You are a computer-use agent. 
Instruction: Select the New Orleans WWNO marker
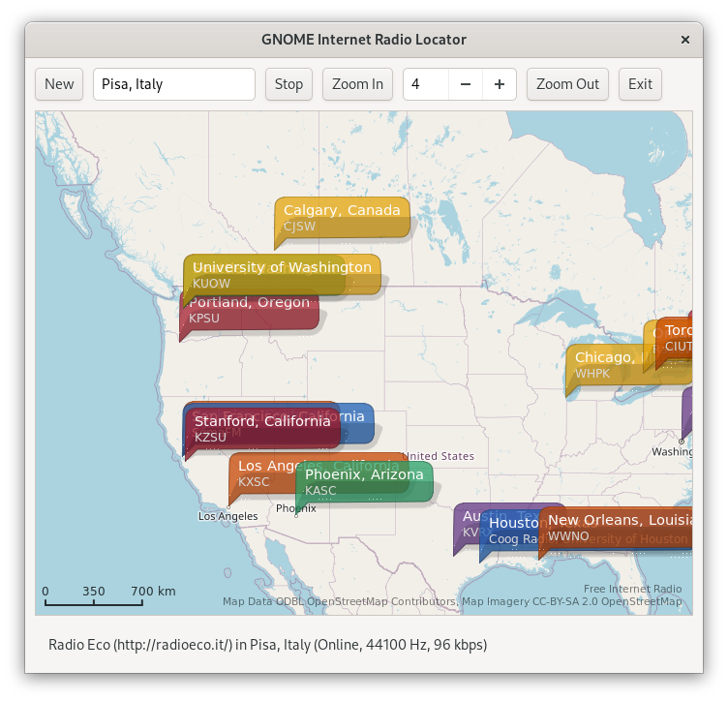tap(618, 529)
